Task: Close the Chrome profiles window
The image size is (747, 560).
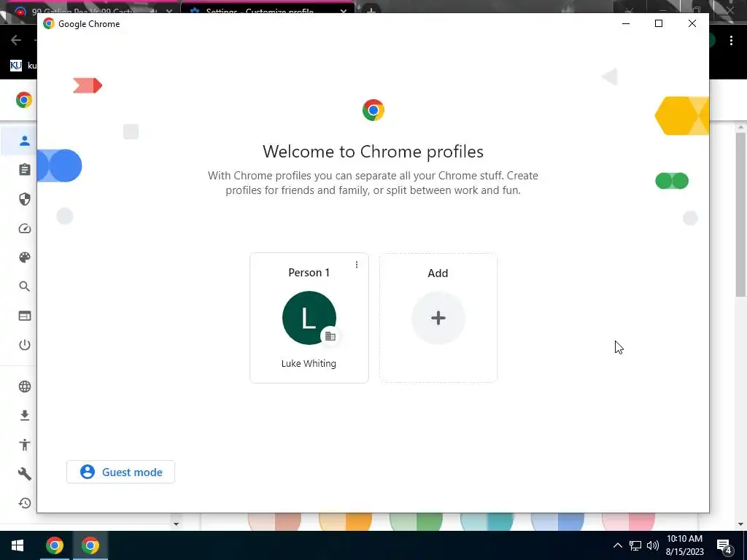Action: click(692, 23)
